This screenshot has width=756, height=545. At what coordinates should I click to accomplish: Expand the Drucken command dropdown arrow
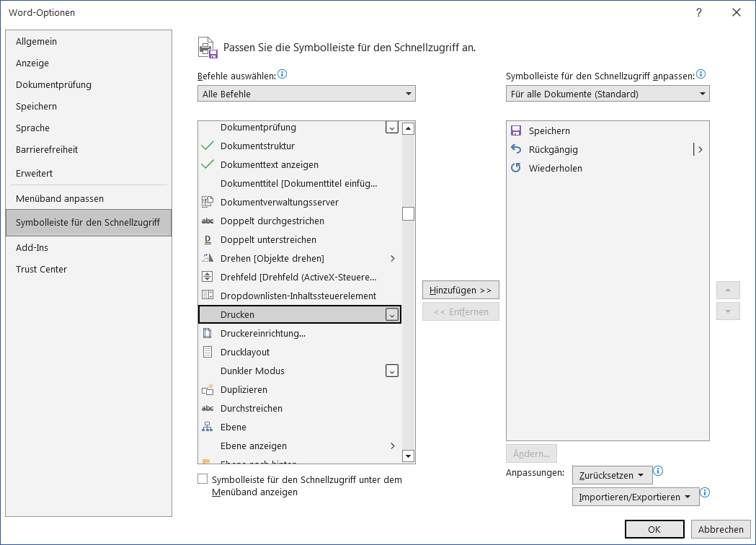(x=392, y=315)
